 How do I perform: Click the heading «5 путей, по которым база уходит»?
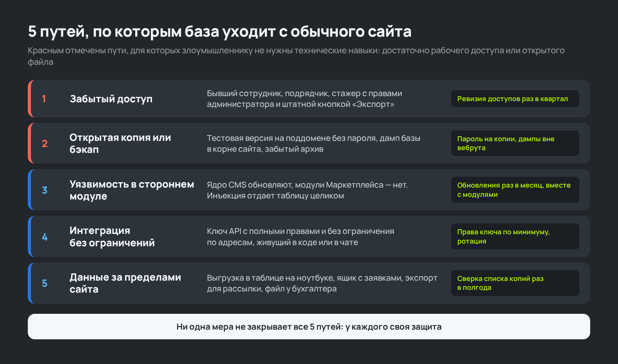click(219, 31)
